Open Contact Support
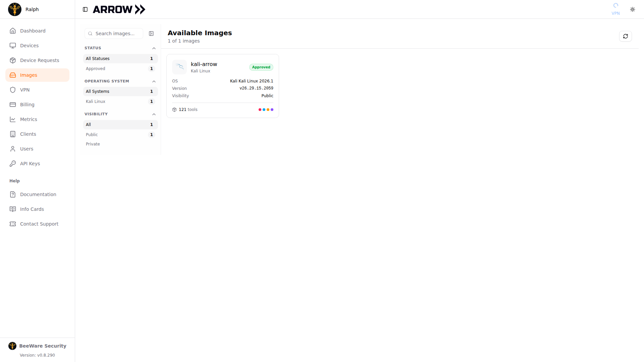644x362 pixels. [37, 224]
